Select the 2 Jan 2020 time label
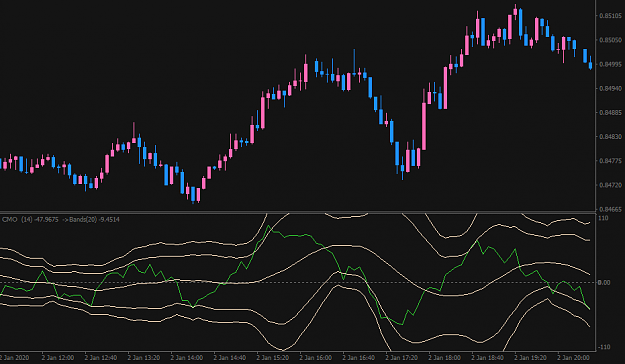625x364 pixels. pyautogui.click(x=14, y=358)
